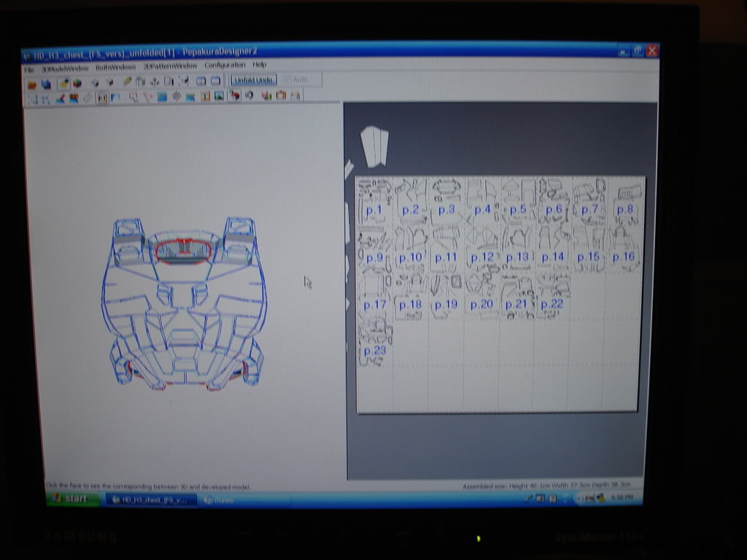Click the Windows start button
Screen dimensions: 747x560
pos(72,499)
